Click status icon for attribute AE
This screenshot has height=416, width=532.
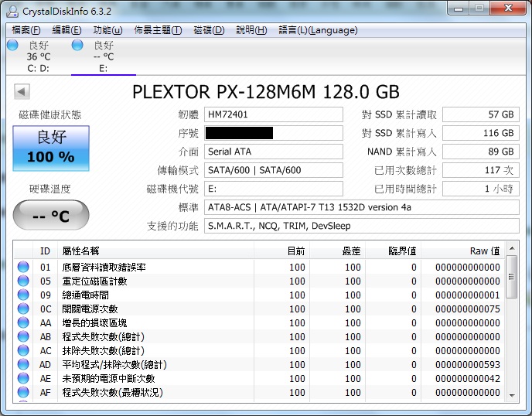tap(23, 378)
